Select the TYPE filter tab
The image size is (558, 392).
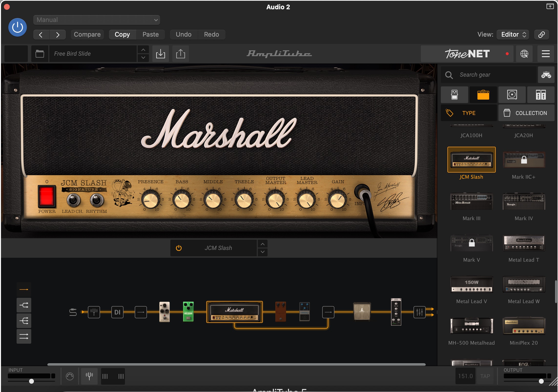[x=469, y=113]
